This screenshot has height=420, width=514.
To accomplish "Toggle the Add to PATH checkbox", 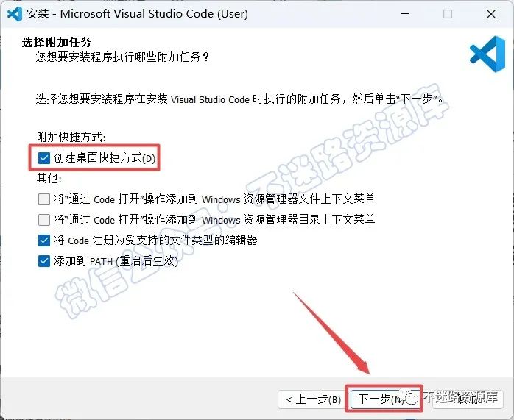I will [x=44, y=261].
